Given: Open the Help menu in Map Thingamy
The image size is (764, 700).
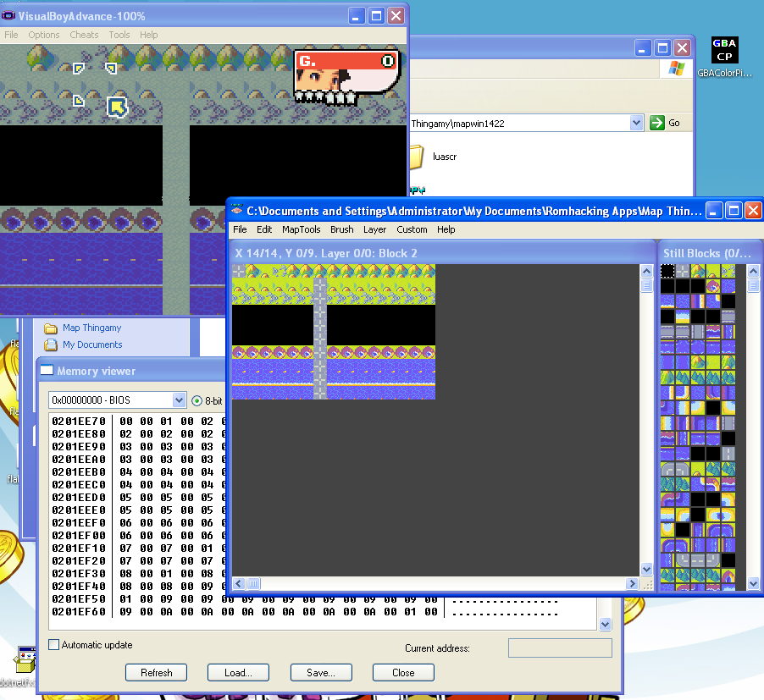Looking at the screenshot, I should pos(446,229).
